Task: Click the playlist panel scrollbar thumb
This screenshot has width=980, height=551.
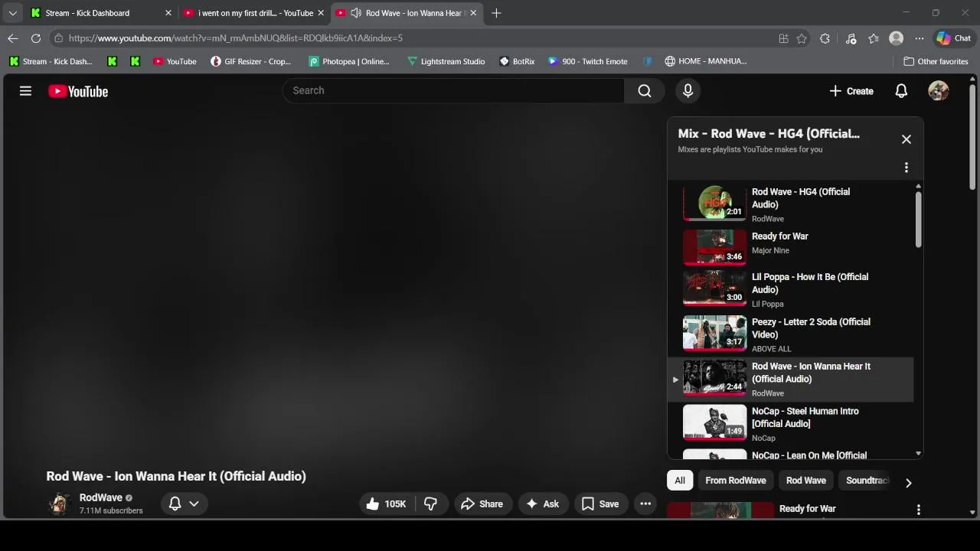Action: [918, 219]
